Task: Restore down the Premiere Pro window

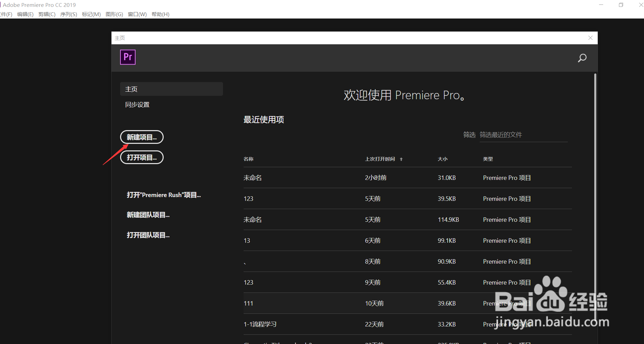Action: point(621,5)
